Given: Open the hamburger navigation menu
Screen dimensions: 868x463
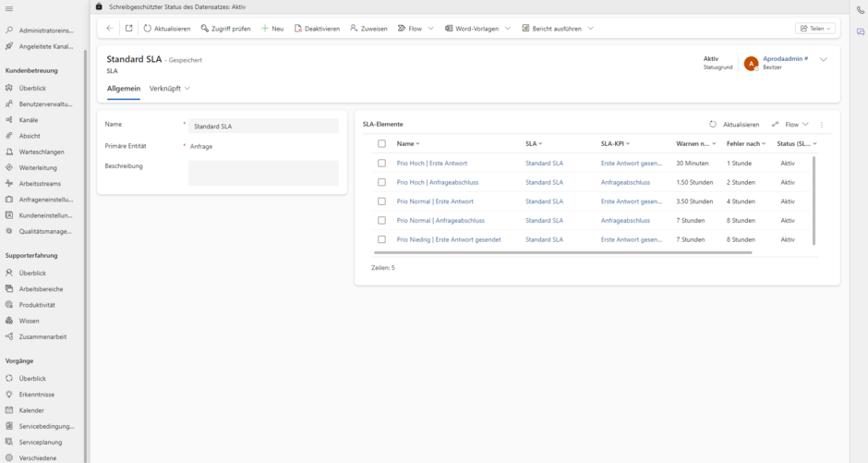Looking at the screenshot, I should [x=9, y=8].
